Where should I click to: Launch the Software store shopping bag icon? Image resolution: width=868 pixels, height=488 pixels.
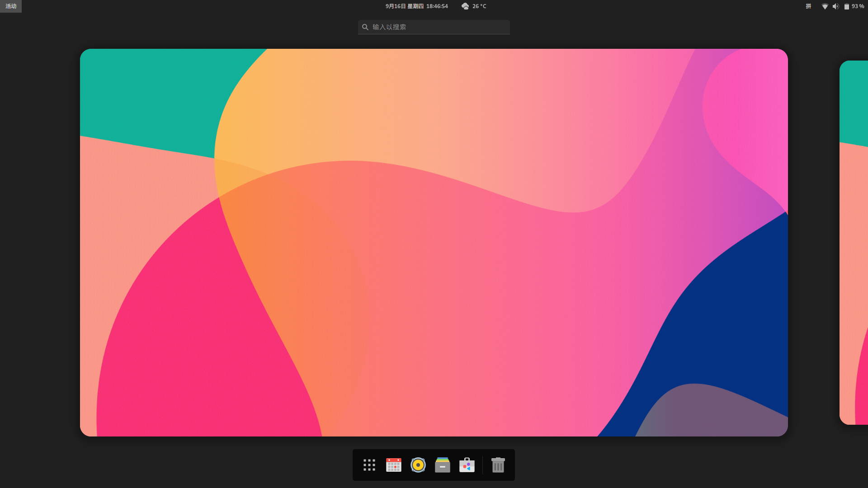click(x=467, y=465)
